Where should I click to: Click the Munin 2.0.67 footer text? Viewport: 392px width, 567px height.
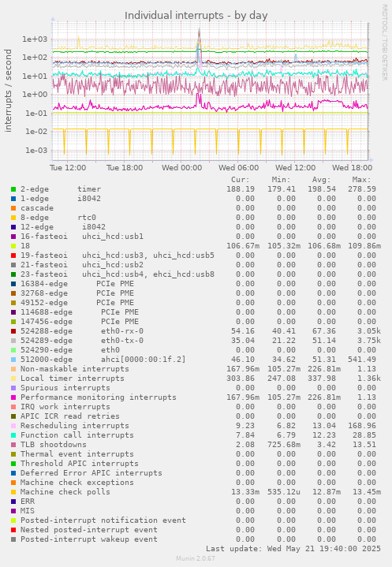[196, 558]
